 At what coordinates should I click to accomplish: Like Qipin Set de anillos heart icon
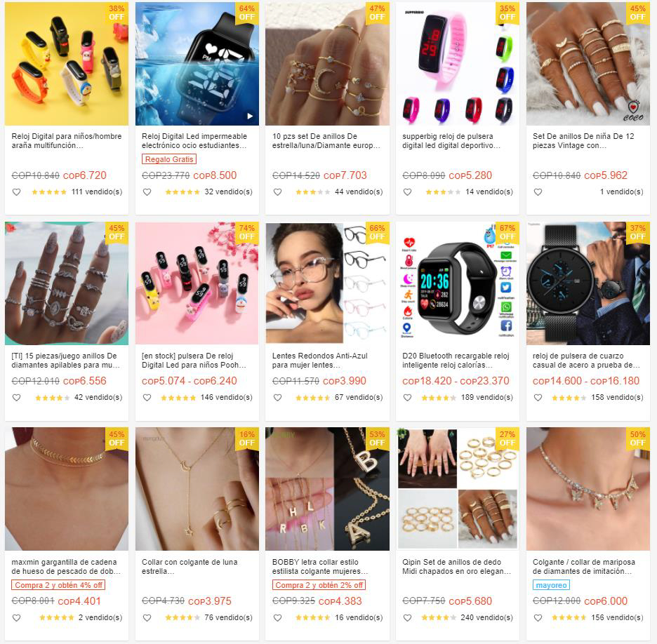[x=407, y=617]
